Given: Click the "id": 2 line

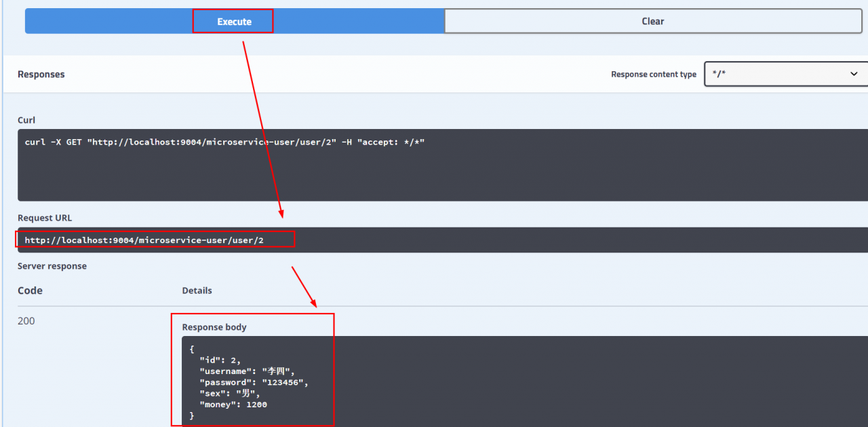Looking at the screenshot, I should pyautogui.click(x=220, y=360).
